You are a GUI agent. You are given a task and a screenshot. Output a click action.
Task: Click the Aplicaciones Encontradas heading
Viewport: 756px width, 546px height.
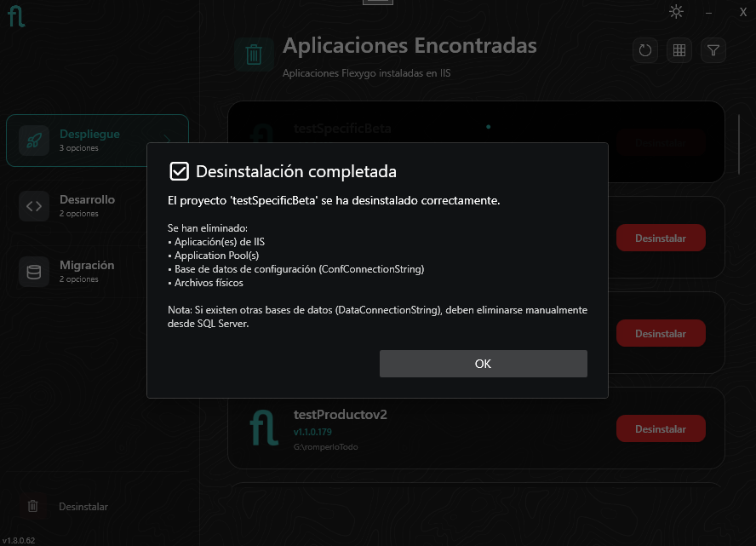[409, 46]
